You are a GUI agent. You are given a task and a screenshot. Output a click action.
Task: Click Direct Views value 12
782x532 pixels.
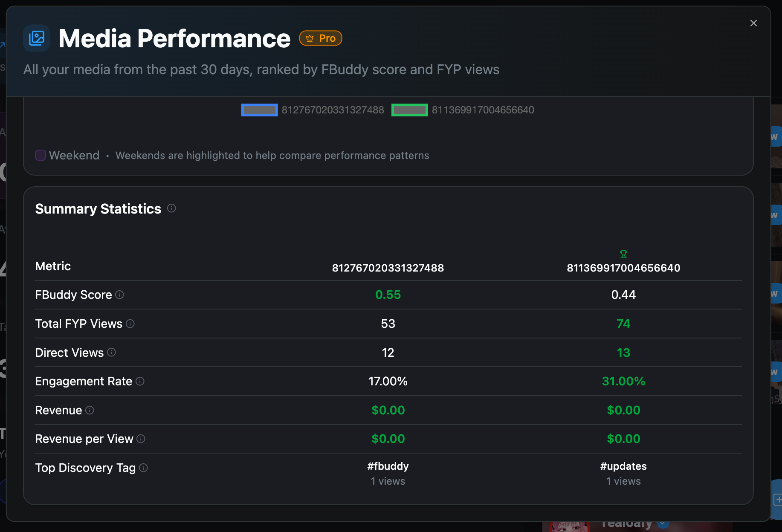coord(388,353)
